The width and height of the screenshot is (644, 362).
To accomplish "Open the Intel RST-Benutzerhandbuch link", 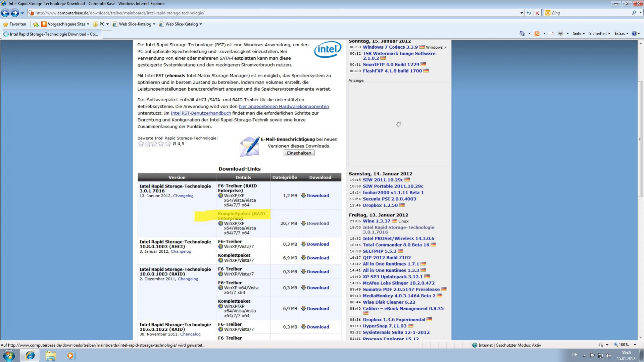I will [x=201, y=113].
